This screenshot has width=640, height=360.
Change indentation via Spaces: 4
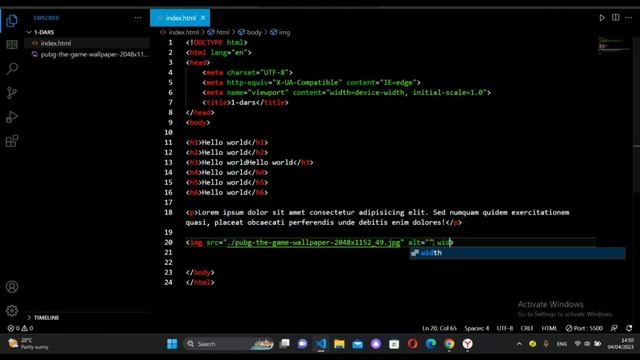tap(476, 328)
